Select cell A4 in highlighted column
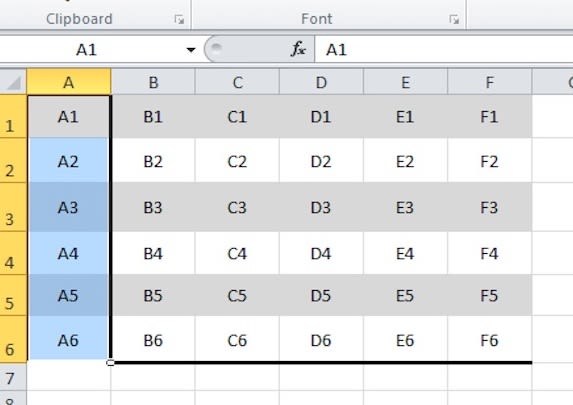The image size is (573, 405). point(69,253)
